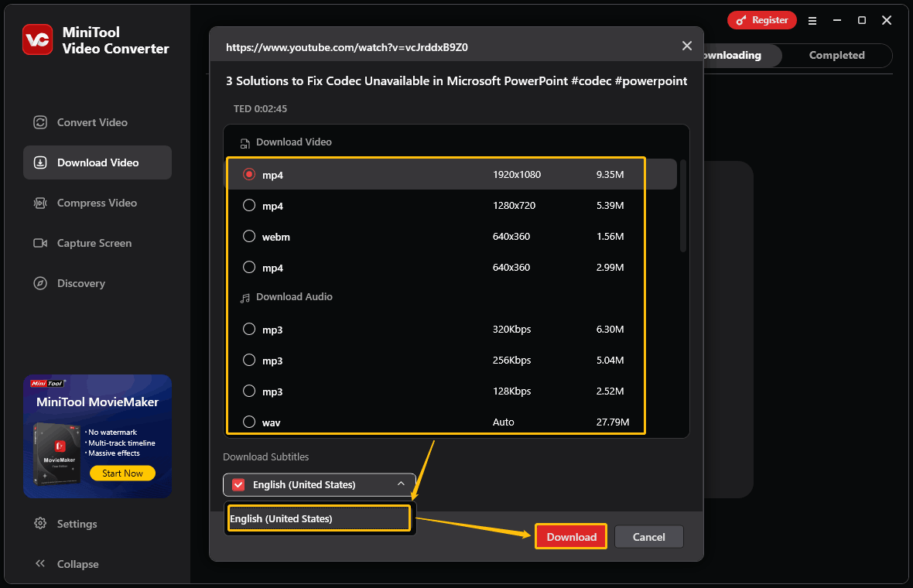Image resolution: width=913 pixels, height=588 pixels.
Task: Select wav Auto radio button
Action: point(249,422)
